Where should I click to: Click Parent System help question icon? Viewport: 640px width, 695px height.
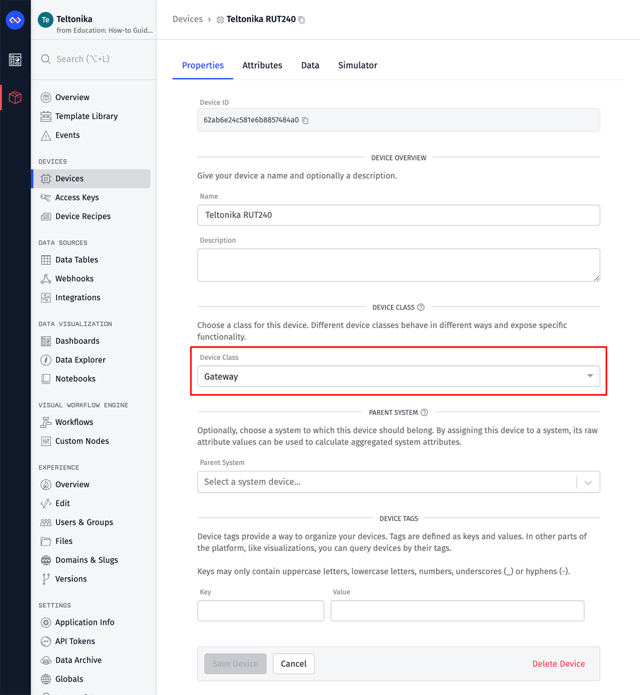424,412
